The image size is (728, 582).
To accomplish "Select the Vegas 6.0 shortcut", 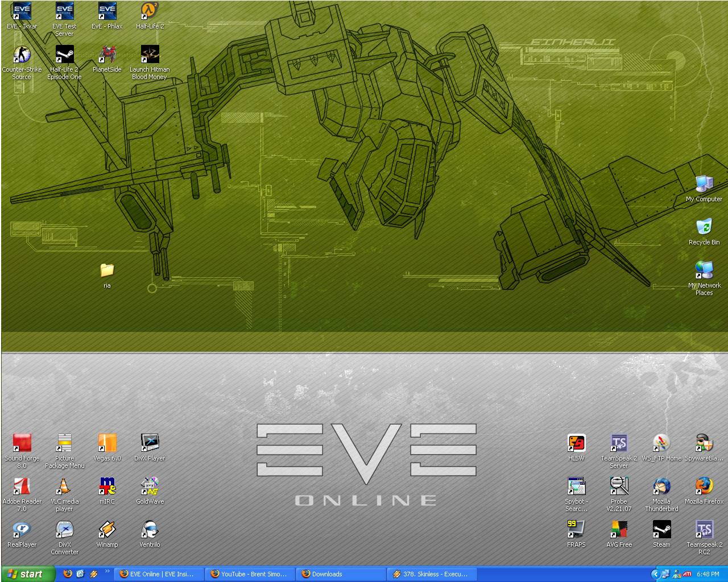I will (x=107, y=448).
